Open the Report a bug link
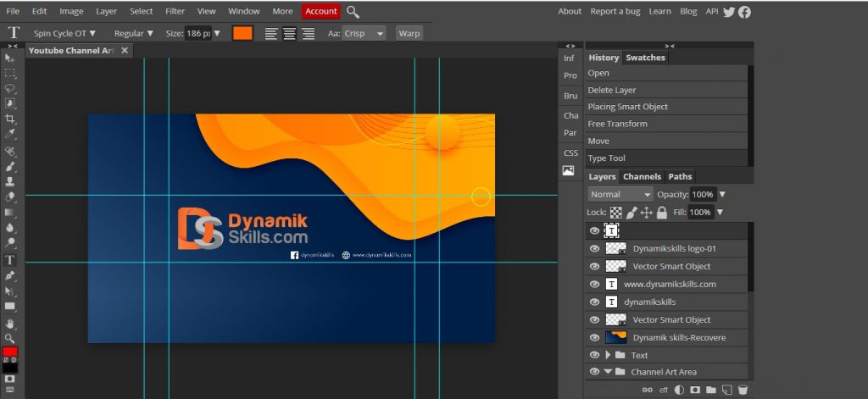This screenshot has height=399, width=868. coord(615,11)
